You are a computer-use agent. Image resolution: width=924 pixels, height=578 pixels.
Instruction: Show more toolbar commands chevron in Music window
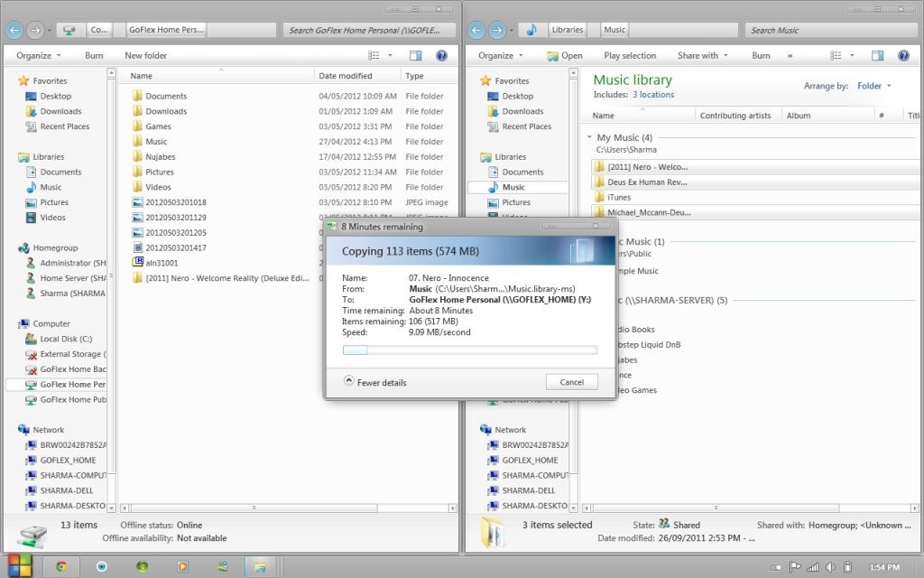point(790,55)
